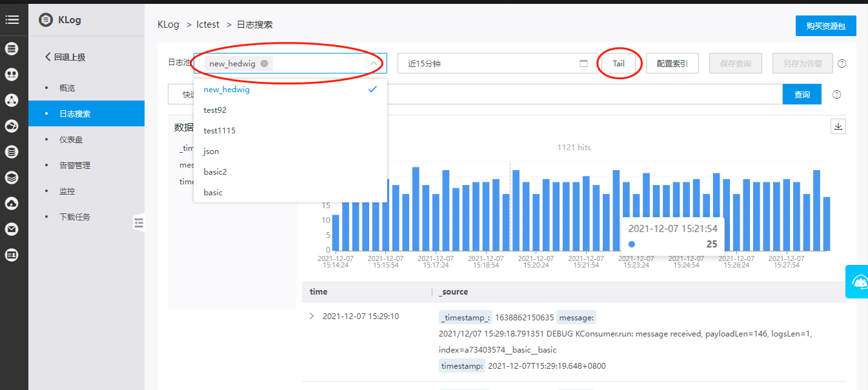Click the mail envelope icon in left sidebar
Screen dimensions: 868x390
(12, 229)
